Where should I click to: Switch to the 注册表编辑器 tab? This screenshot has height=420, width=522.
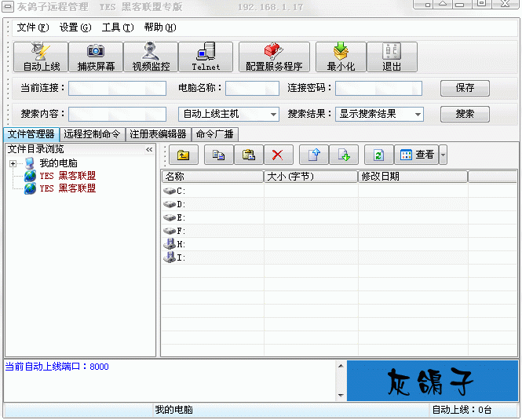[158, 134]
